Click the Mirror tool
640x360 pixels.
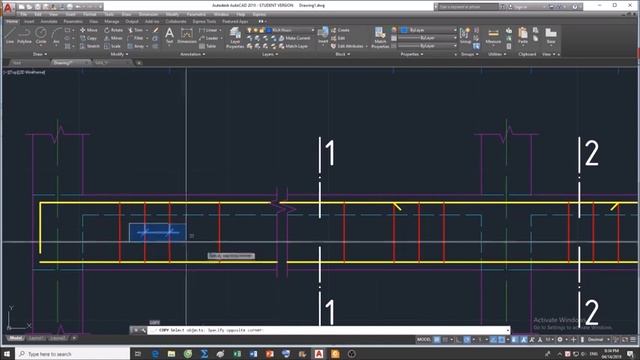point(113,38)
